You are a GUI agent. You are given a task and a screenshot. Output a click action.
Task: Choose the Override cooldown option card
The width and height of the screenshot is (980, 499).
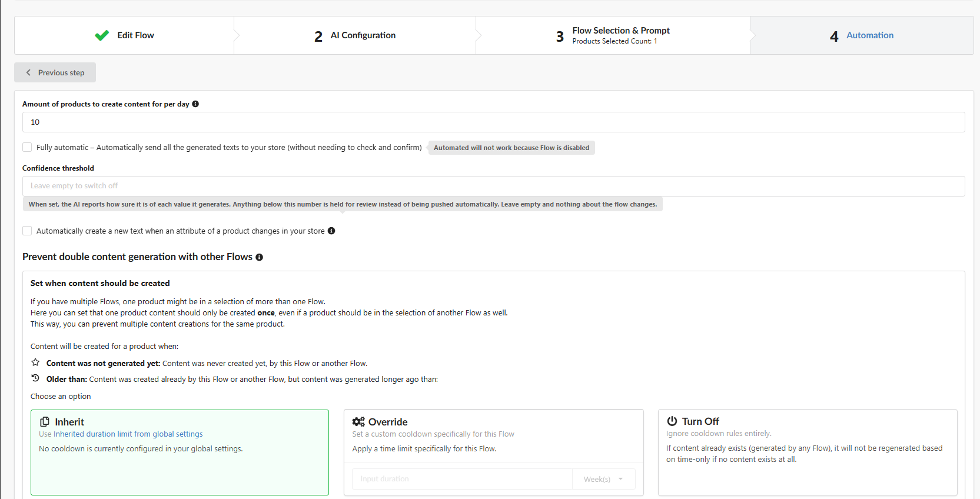[x=494, y=453]
